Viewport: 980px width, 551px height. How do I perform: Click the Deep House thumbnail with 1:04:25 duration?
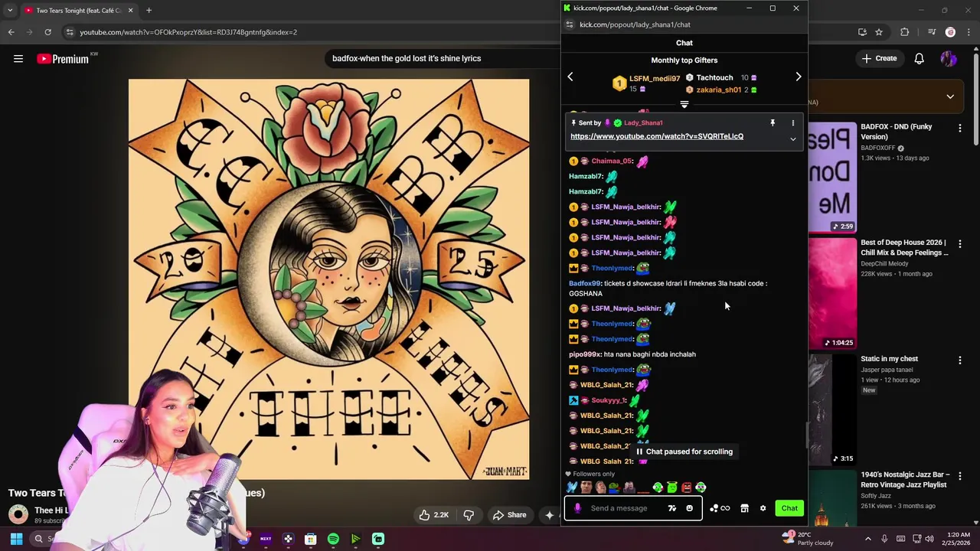832,292
